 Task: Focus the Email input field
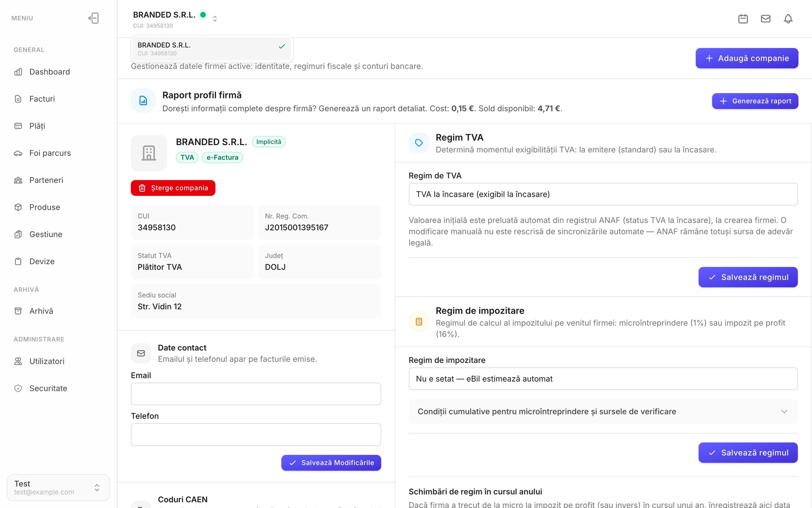point(256,394)
